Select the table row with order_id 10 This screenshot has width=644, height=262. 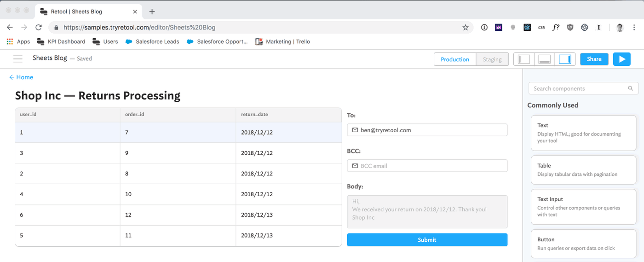[178, 194]
